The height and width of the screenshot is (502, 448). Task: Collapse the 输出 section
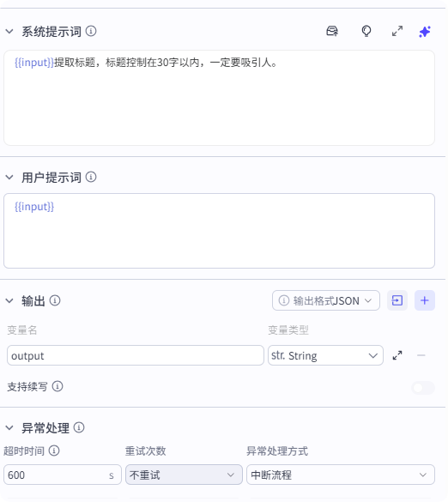[x=9, y=300]
